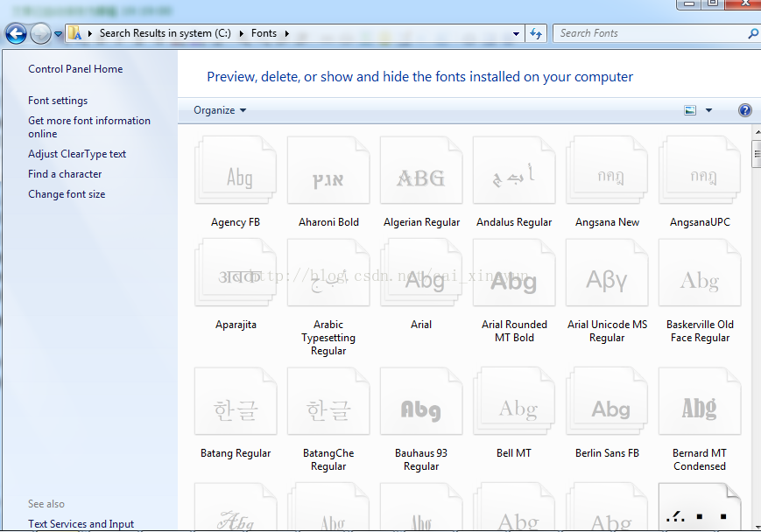Select the Berlin Sans FB font family
761x532 pixels.
coord(607,414)
